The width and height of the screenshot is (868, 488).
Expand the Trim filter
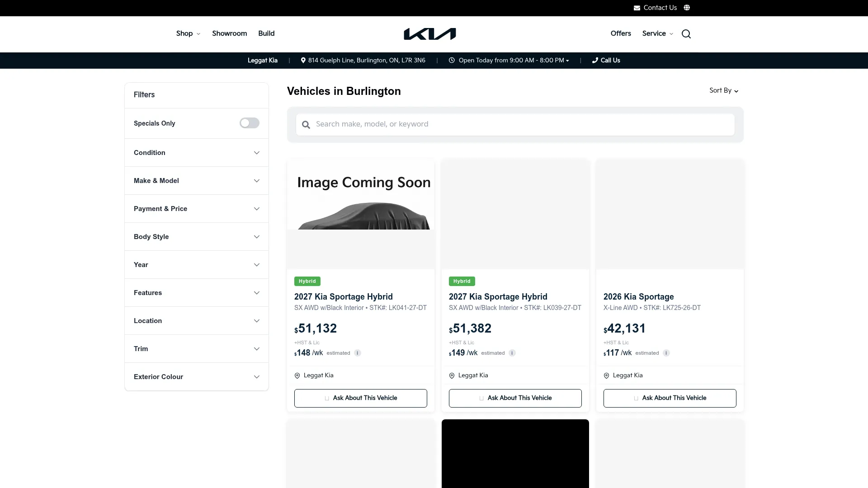point(196,349)
